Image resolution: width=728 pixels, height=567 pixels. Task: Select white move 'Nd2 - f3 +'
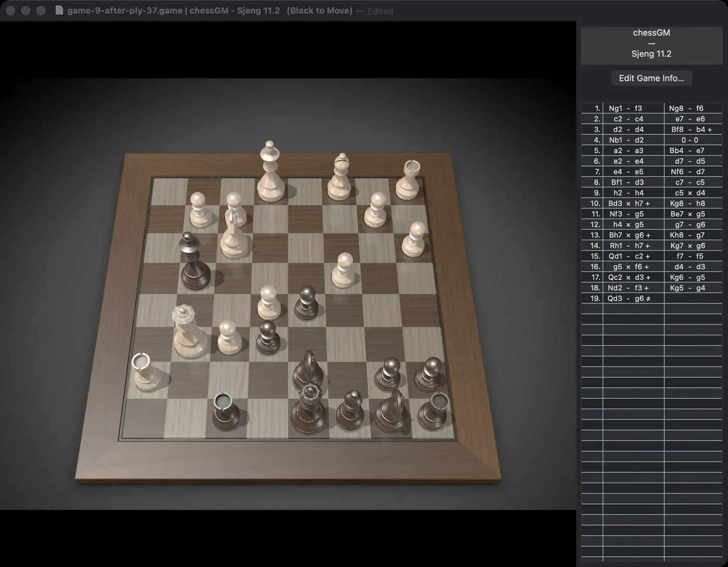click(633, 288)
